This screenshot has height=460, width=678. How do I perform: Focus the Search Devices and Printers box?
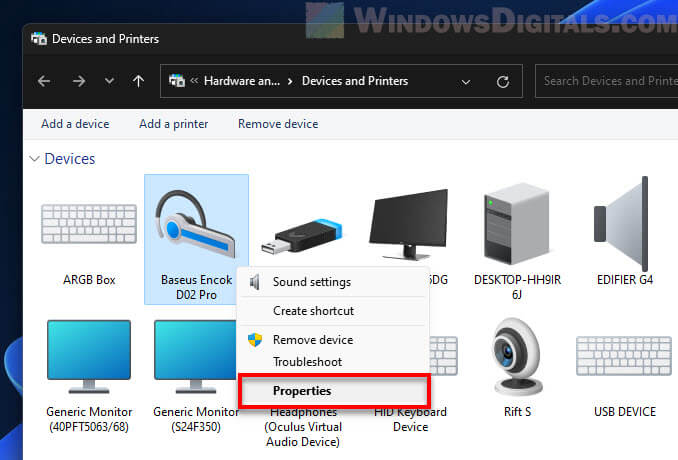click(607, 81)
